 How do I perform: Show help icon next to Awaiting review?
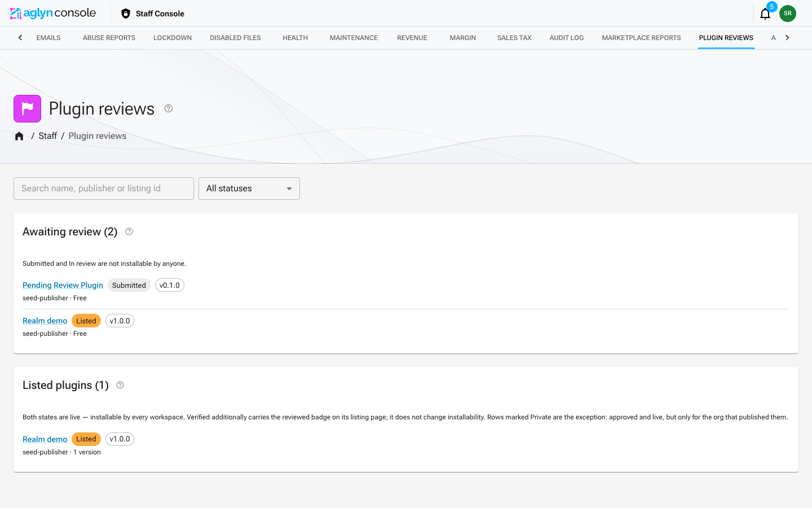click(129, 231)
